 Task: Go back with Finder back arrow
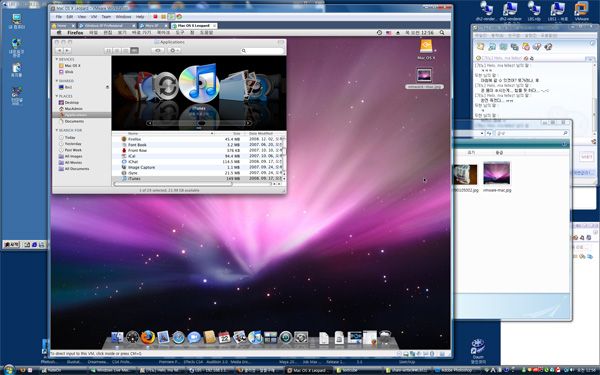59,51
